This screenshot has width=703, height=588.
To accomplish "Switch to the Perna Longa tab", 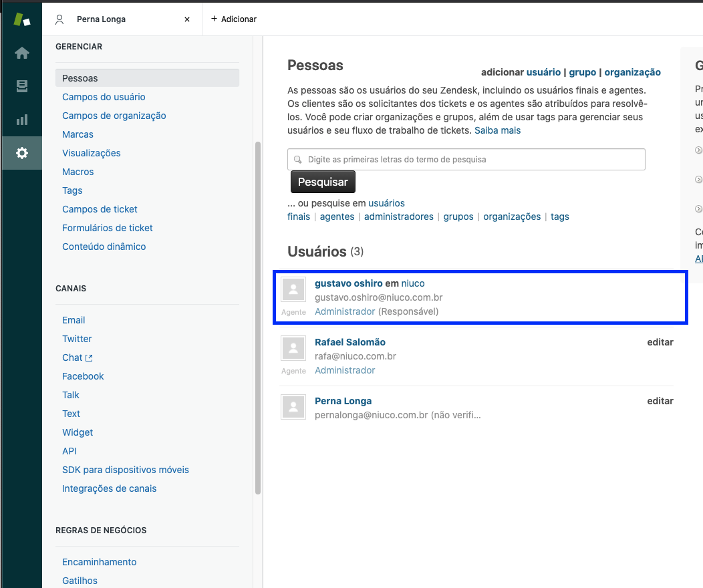I will [x=101, y=19].
